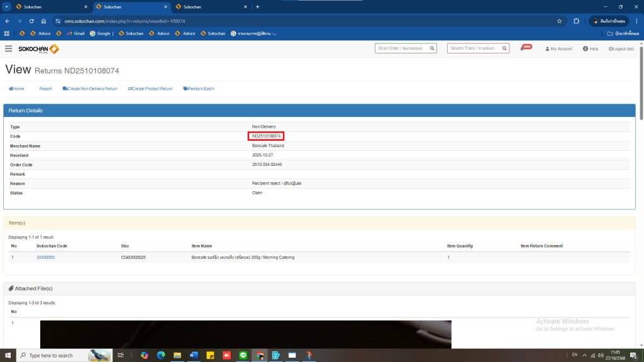Open the Create Non-Delivery Return link
Viewport: 644px width, 362px height.
coord(90,89)
